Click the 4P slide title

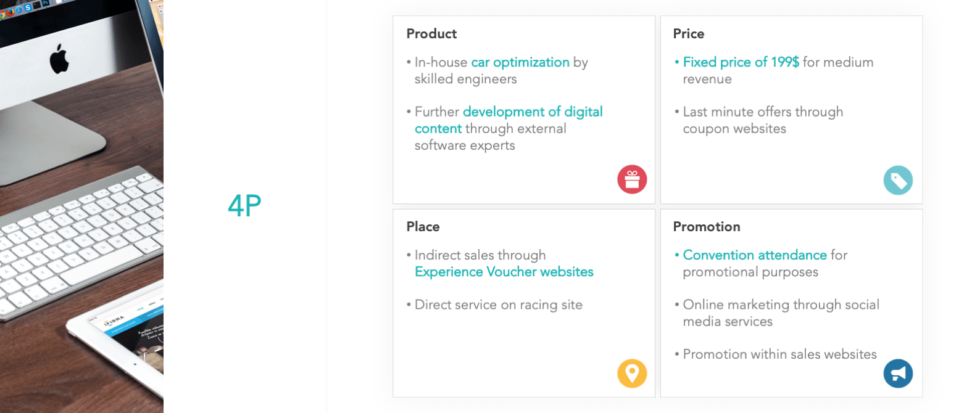[x=244, y=206]
